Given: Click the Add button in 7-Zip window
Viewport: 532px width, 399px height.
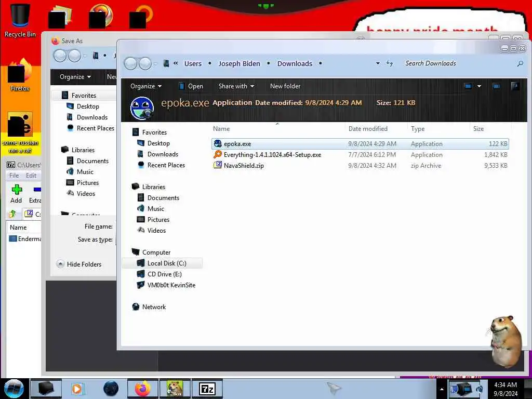Looking at the screenshot, I should (x=16, y=194).
